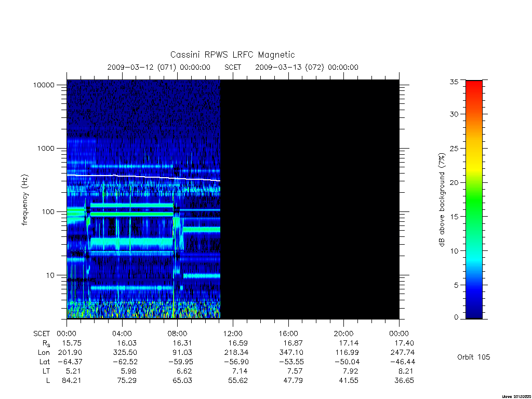The image size is (532, 399).
Task: Click the 25 tick label on the colorbar
Action: (454, 148)
